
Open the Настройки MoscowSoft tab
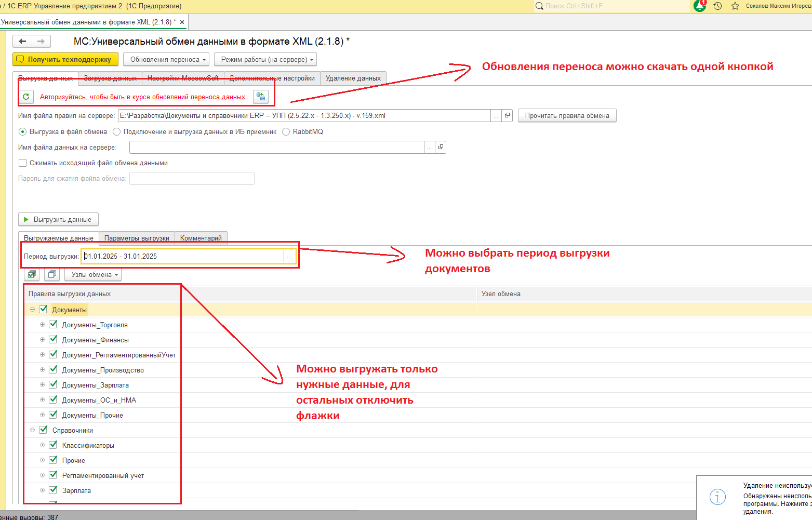tap(183, 78)
